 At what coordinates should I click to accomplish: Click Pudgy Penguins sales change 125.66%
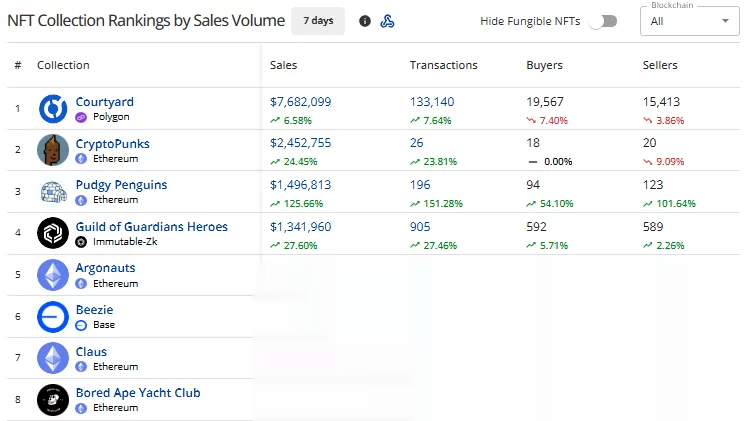click(x=296, y=204)
